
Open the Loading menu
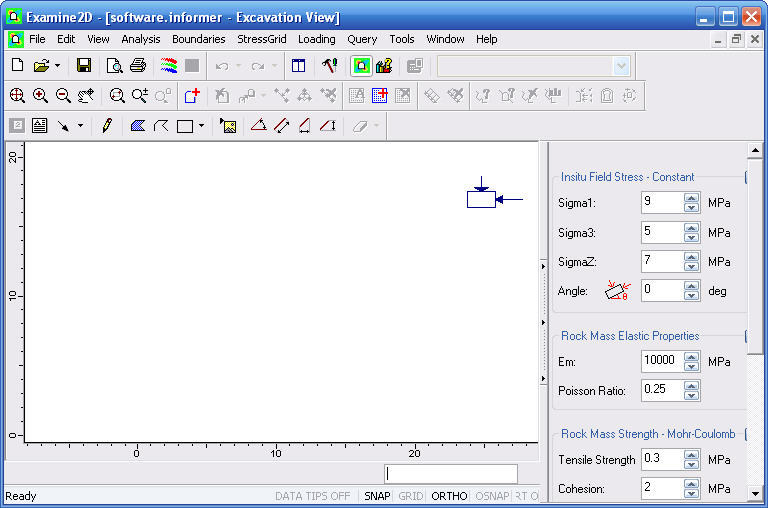tap(316, 39)
